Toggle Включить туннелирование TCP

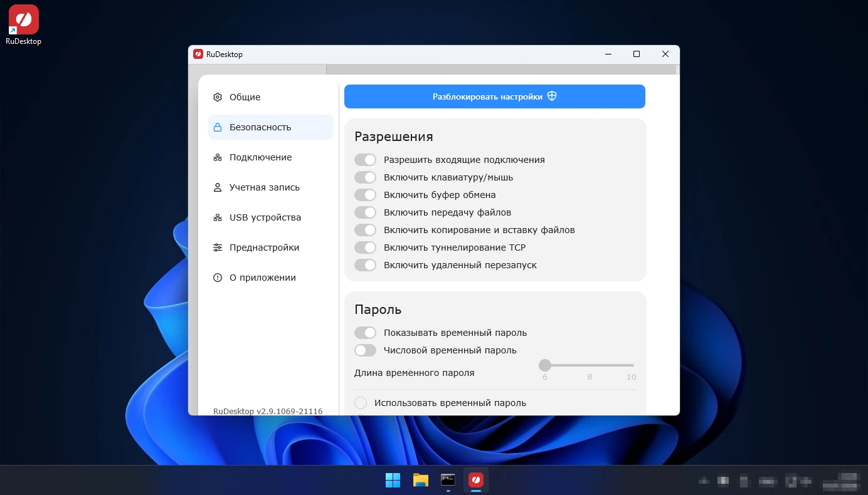(x=365, y=247)
